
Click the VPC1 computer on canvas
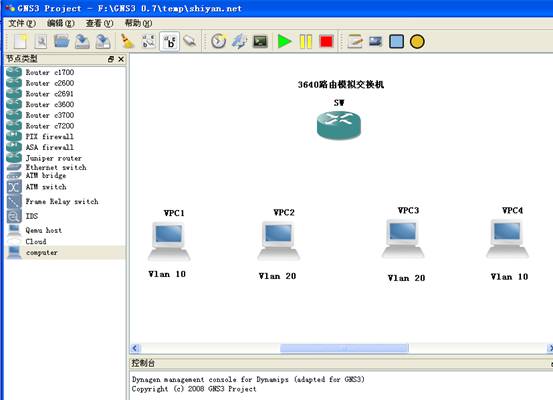[169, 241]
